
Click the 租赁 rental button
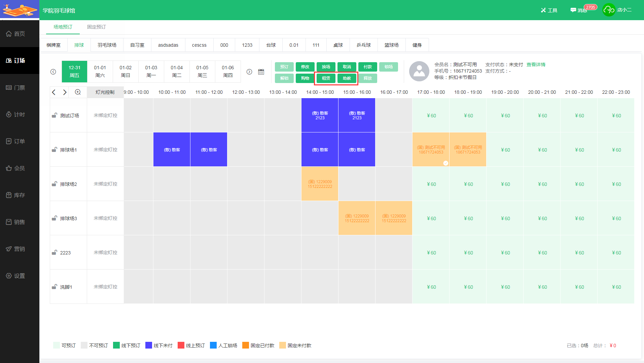(x=326, y=78)
